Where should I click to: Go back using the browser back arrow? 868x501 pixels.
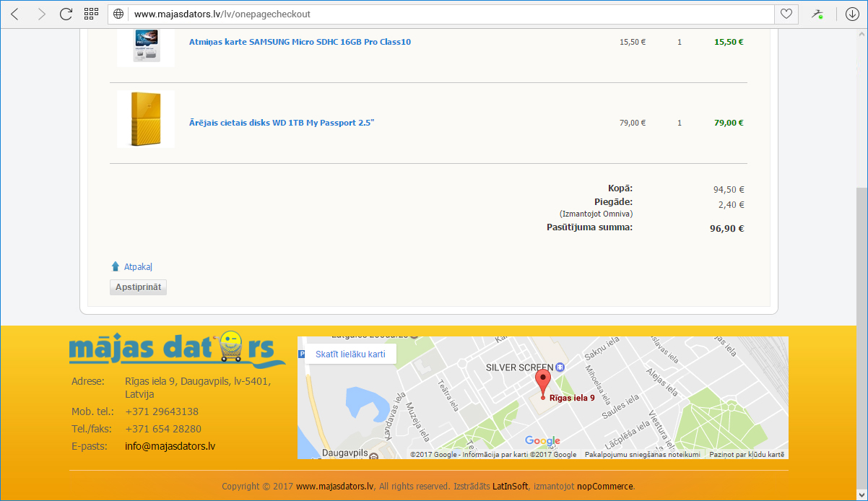pyautogui.click(x=15, y=14)
